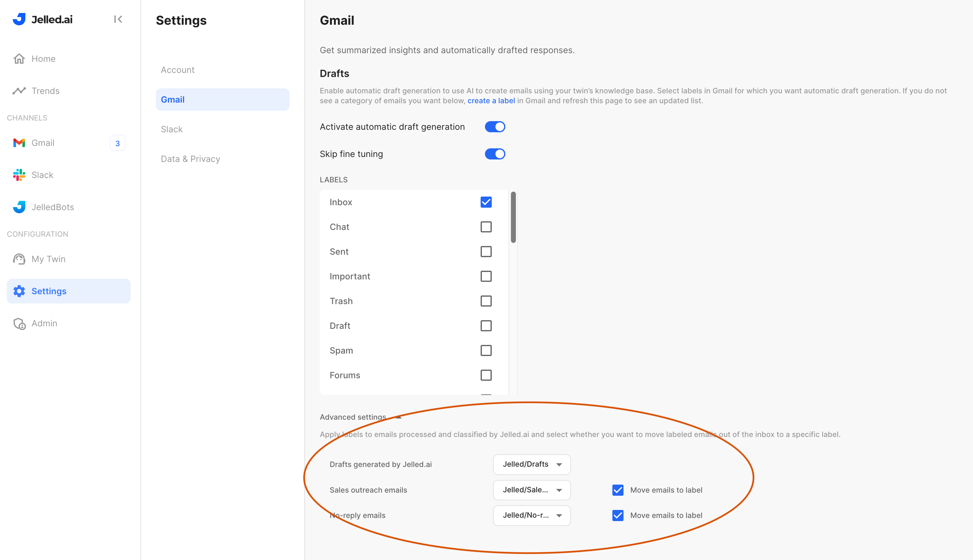The height and width of the screenshot is (560, 973).
Task: Open Admin via its shield icon
Action: [x=19, y=324]
